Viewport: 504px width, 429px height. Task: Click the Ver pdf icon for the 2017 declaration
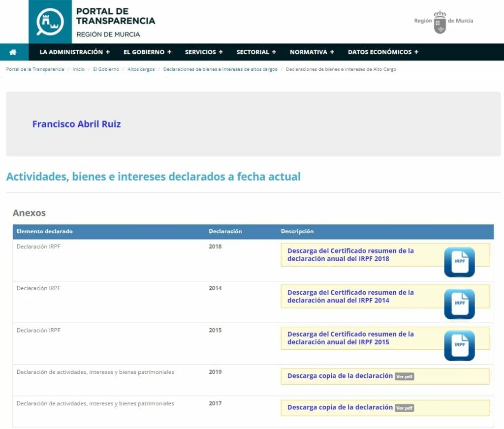404,408
